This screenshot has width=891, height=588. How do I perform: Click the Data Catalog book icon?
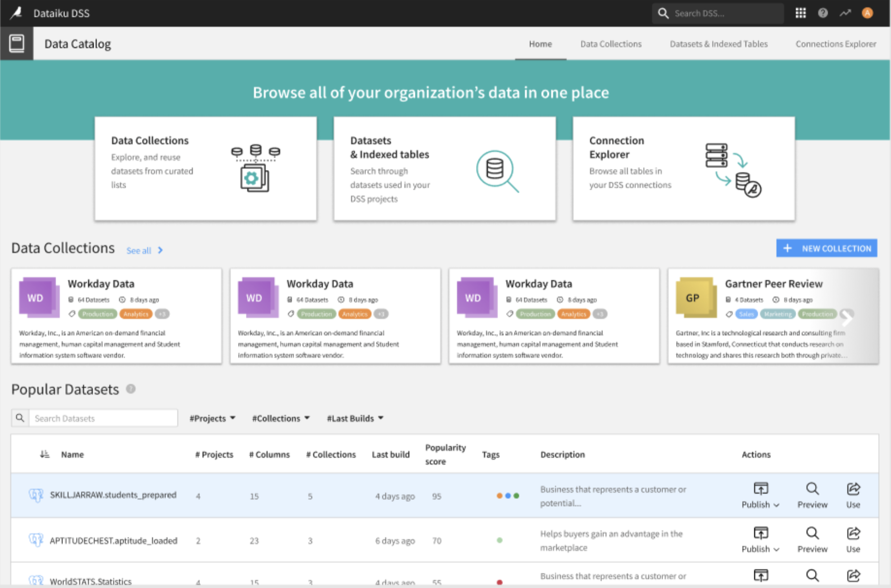[x=17, y=44]
